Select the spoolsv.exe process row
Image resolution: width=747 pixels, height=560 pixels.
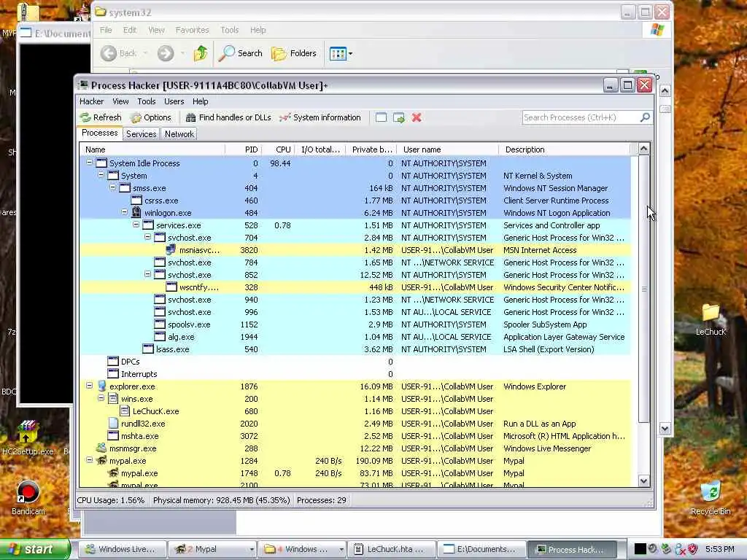[x=355, y=324]
